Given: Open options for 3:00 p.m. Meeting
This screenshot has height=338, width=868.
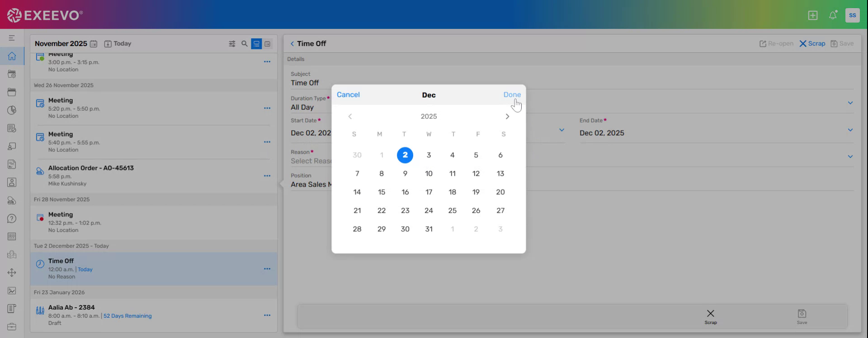Looking at the screenshot, I should point(267,62).
